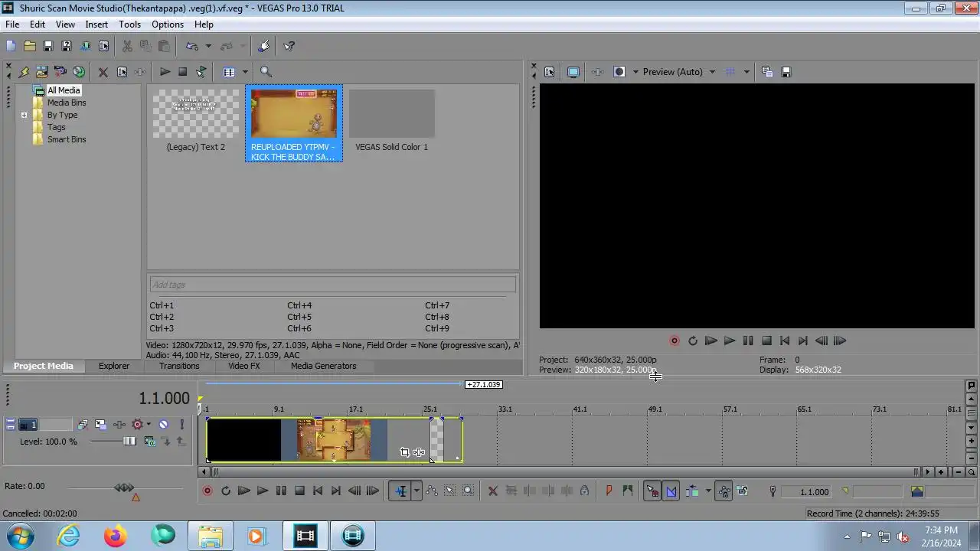Pause playback under the video preview
The image size is (980, 551).
pos(747,341)
